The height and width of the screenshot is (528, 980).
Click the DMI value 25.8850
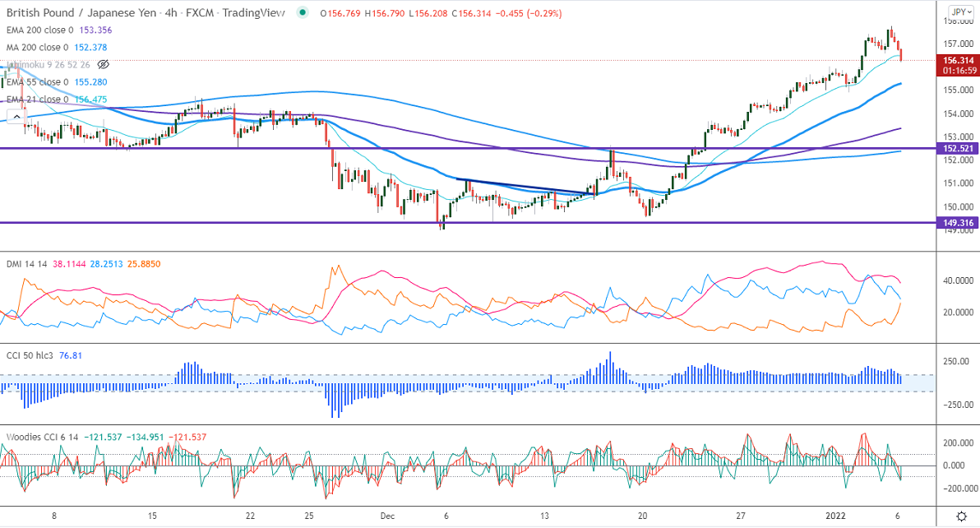pos(145,264)
